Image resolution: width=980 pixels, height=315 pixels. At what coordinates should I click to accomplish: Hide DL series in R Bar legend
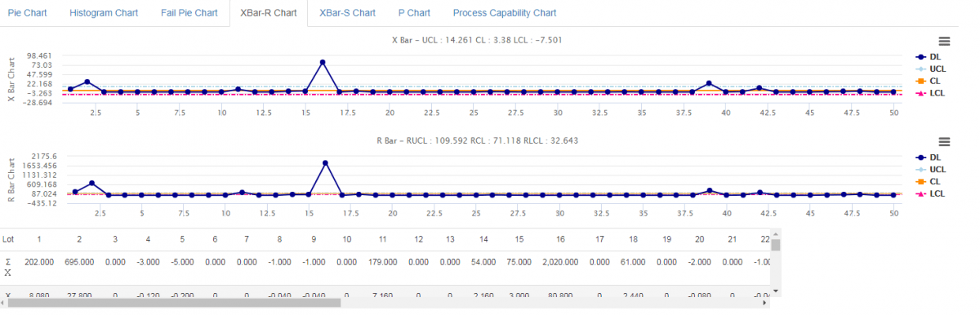point(929,157)
